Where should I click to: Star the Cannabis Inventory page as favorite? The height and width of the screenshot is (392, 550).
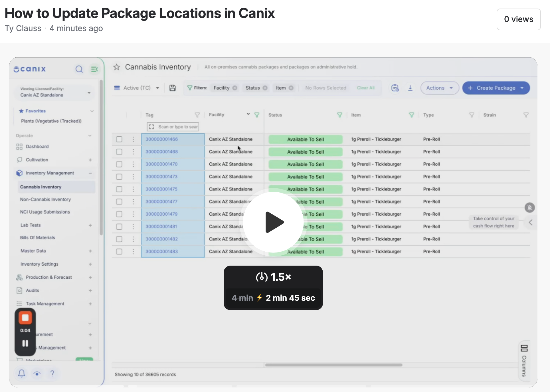pyautogui.click(x=116, y=67)
